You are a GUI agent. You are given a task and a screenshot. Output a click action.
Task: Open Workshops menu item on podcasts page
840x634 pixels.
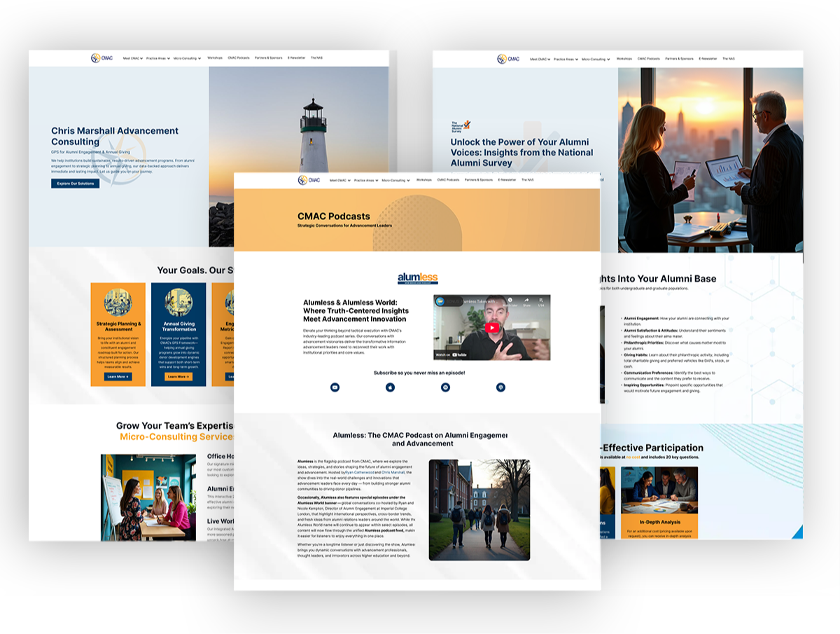(424, 180)
